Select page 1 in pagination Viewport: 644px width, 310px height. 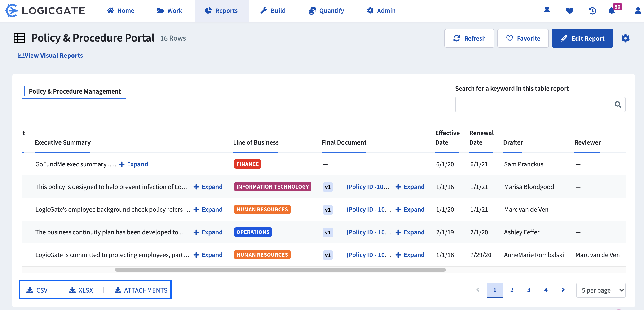[495, 290]
